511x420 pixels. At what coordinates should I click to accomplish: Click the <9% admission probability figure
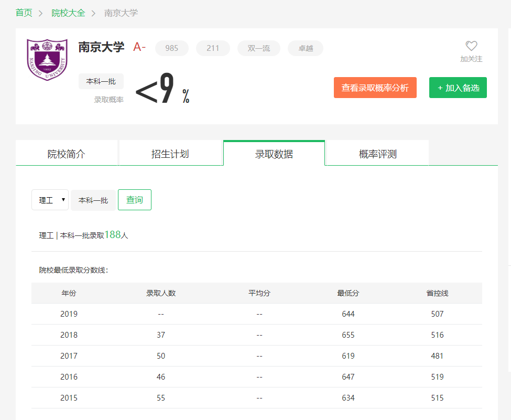(162, 88)
